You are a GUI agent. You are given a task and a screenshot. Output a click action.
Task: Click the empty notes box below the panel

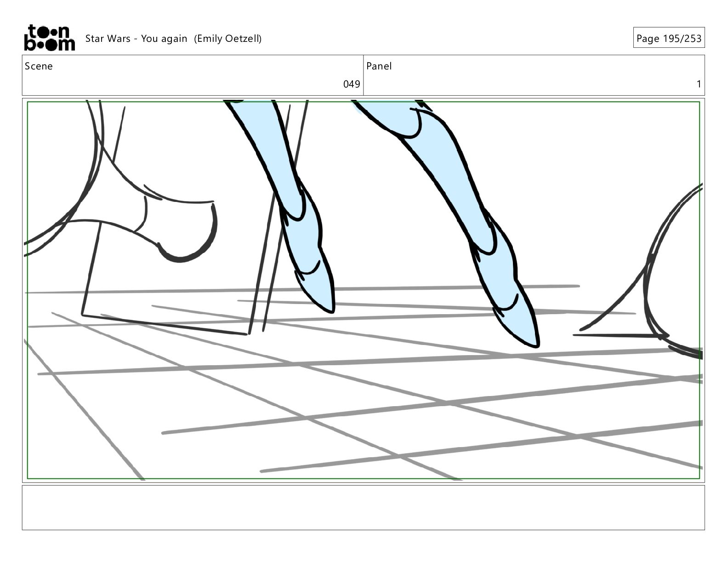coord(363,507)
